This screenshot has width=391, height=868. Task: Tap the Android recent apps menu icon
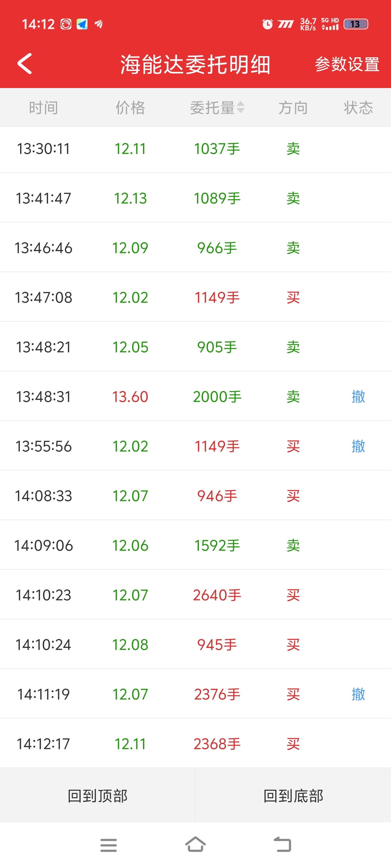(x=108, y=845)
